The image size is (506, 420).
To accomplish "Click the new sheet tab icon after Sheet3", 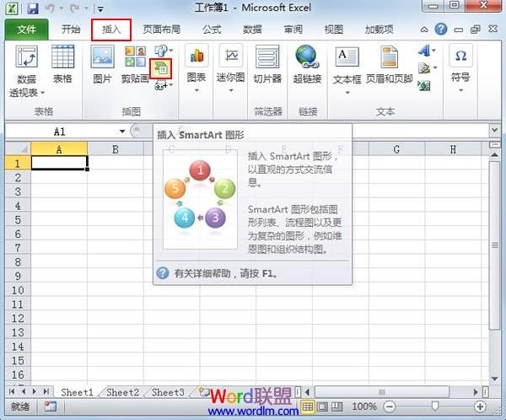I will [x=203, y=392].
